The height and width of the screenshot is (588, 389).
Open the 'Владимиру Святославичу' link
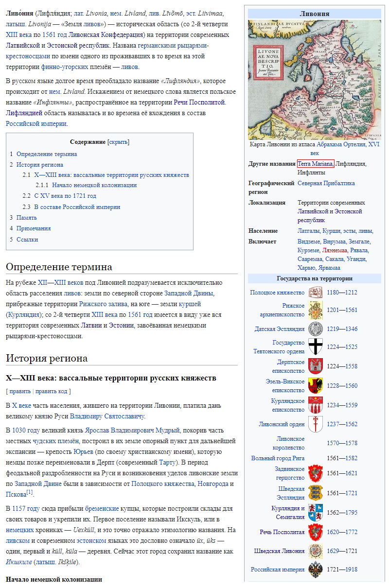click(x=107, y=416)
